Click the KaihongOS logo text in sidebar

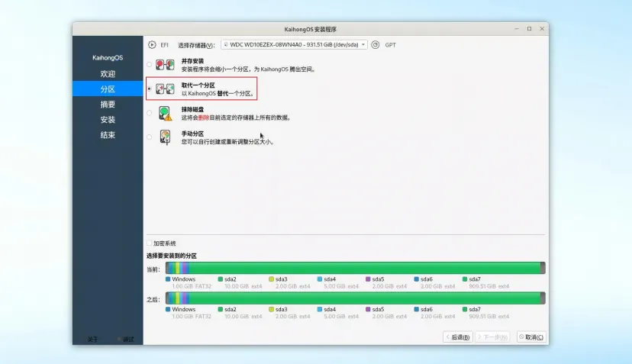click(108, 58)
